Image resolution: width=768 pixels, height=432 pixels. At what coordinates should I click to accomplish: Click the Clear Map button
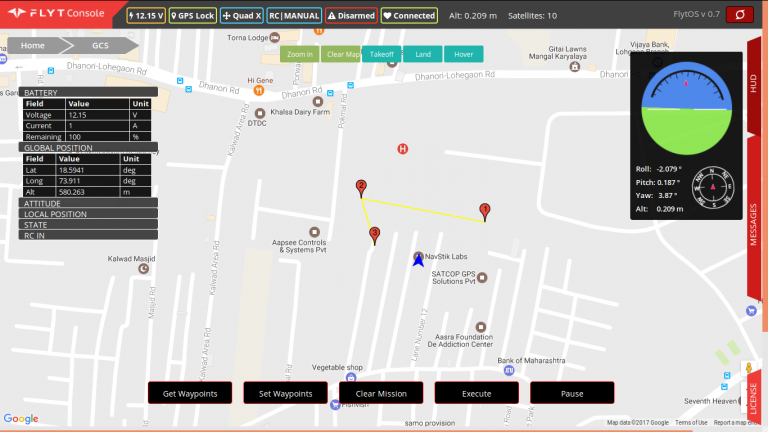coord(341,54)
